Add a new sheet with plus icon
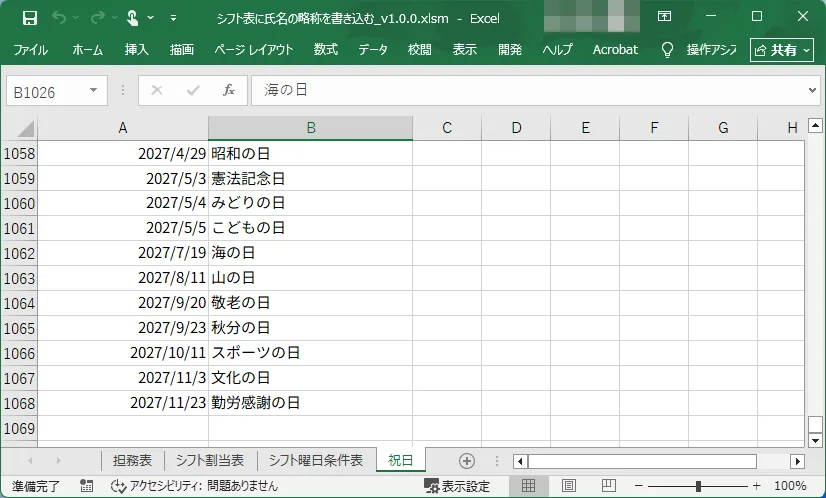The image size is (826, 498). click(x=467, y=461)
